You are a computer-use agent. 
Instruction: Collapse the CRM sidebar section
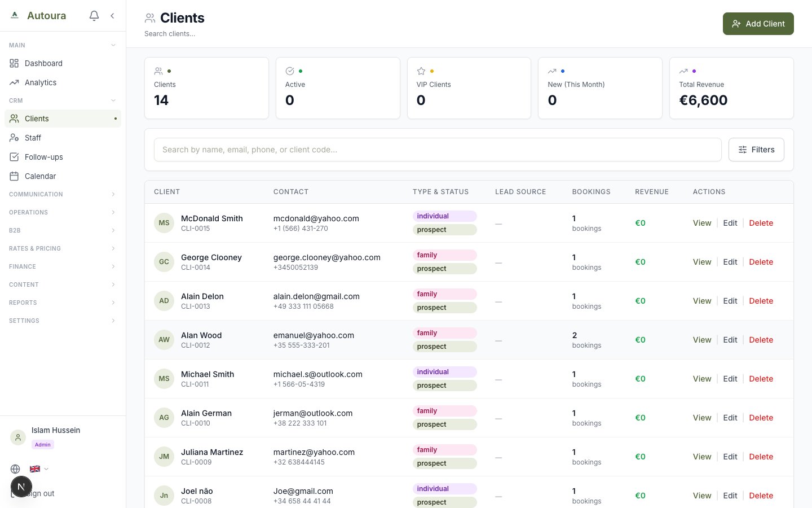(63, 100)
